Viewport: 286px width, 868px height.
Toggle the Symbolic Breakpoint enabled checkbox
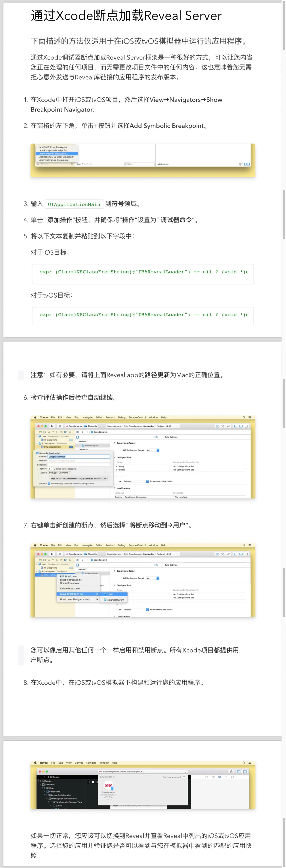[x=37, y=453]
